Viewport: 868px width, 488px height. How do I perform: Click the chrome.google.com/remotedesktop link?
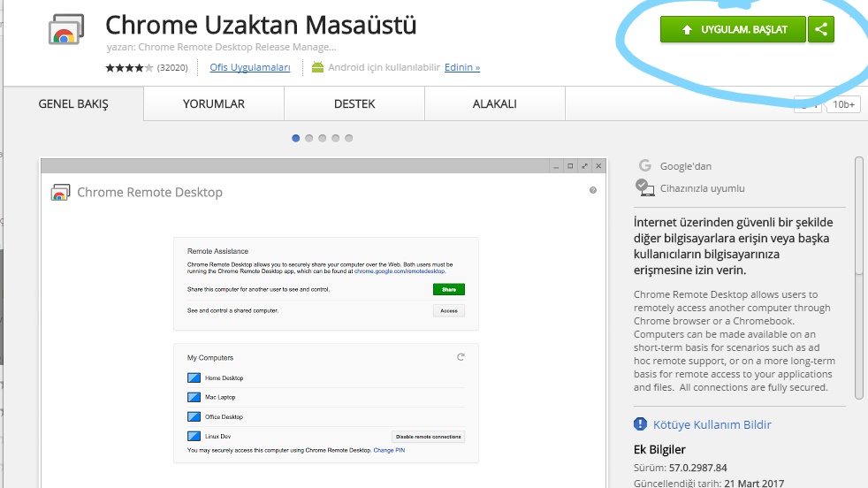tap(400, 271)
